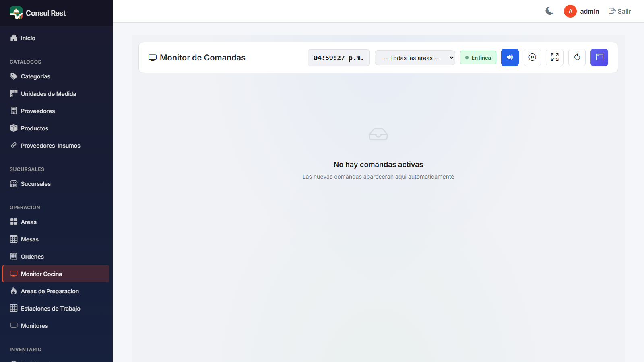Pause the command monitor updates
644x362 pixels.
[x=532, y=58]
